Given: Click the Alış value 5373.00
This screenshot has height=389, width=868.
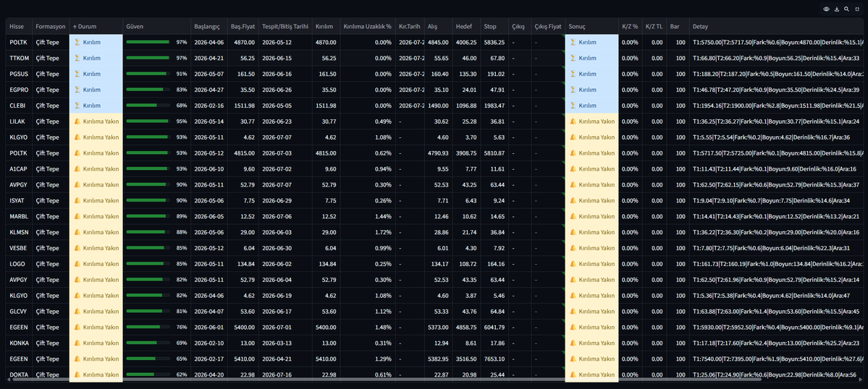Looking at the screenshot, I should click(x=438, y=327).
